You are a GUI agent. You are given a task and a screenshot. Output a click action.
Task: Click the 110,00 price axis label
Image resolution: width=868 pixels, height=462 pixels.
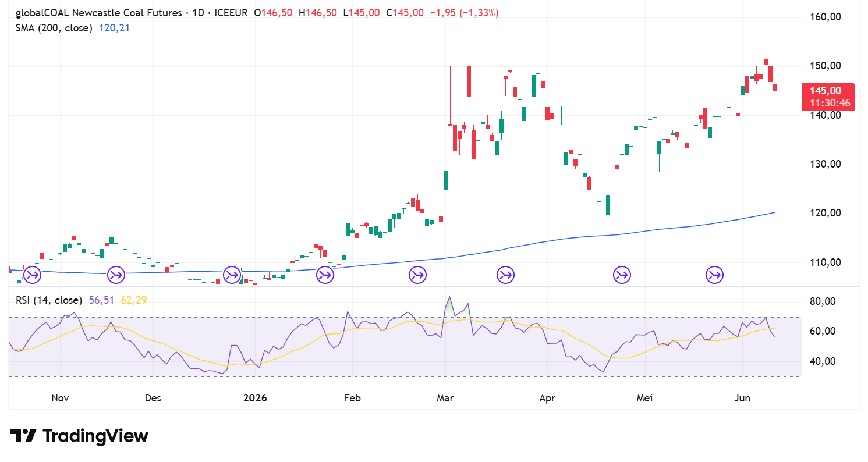point(826,262)
